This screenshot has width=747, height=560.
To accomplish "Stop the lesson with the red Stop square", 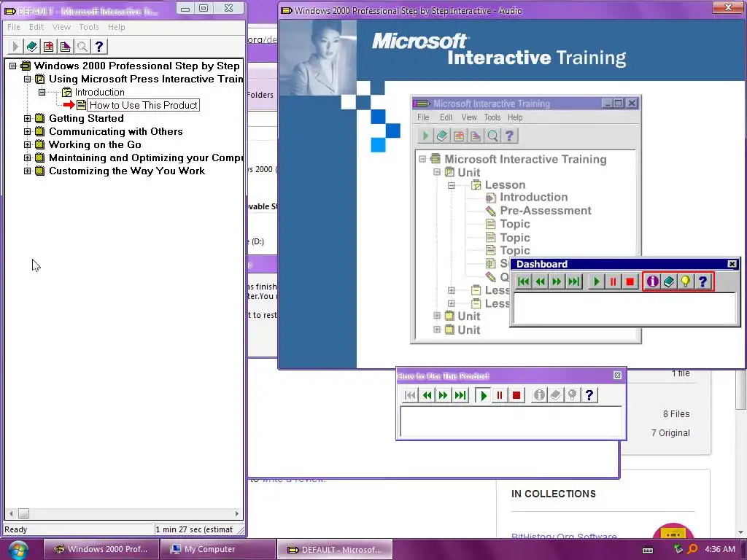I will pyautogui.click(x=516, y=395).
